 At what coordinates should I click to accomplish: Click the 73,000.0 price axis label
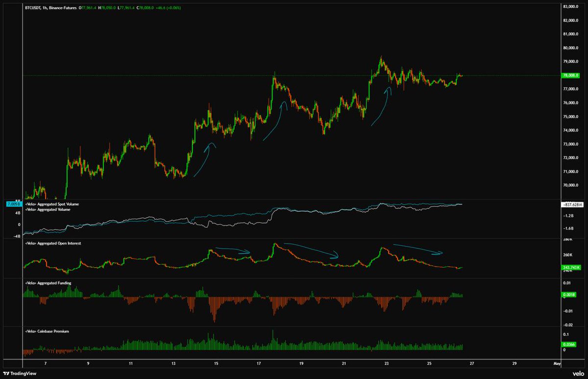click(x=572, y=144)
